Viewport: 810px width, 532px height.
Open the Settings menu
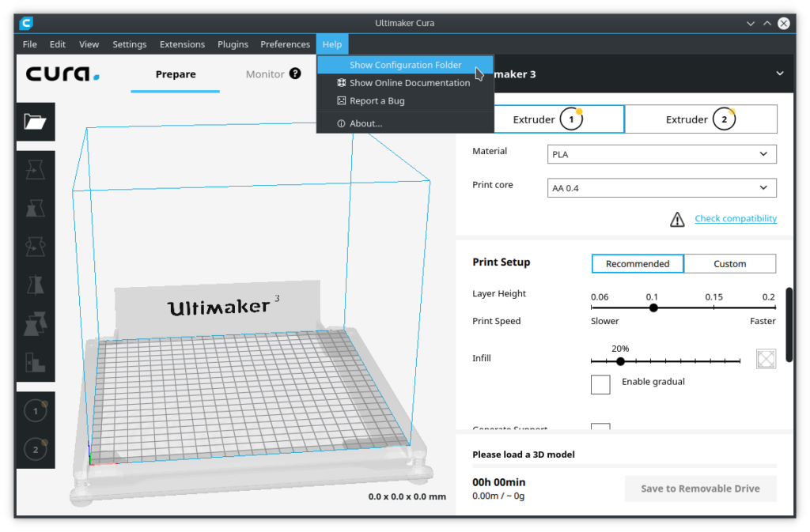click(x=130, y=44)
